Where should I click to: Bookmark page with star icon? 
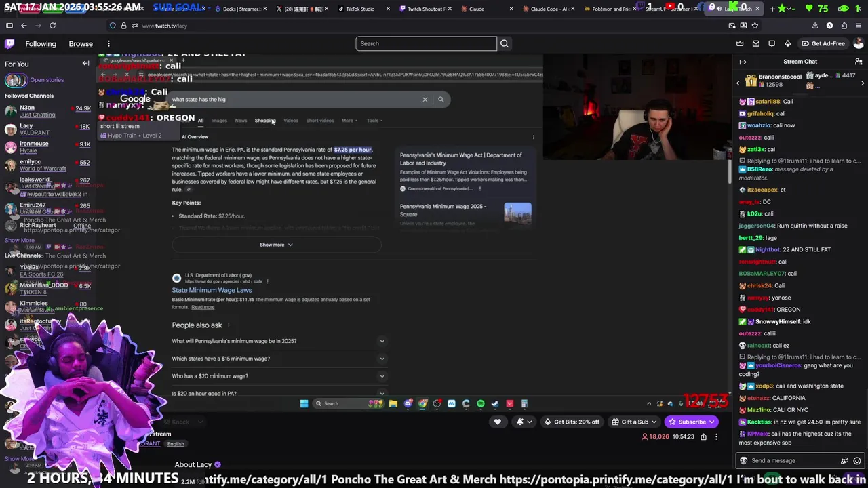(755, 26)
